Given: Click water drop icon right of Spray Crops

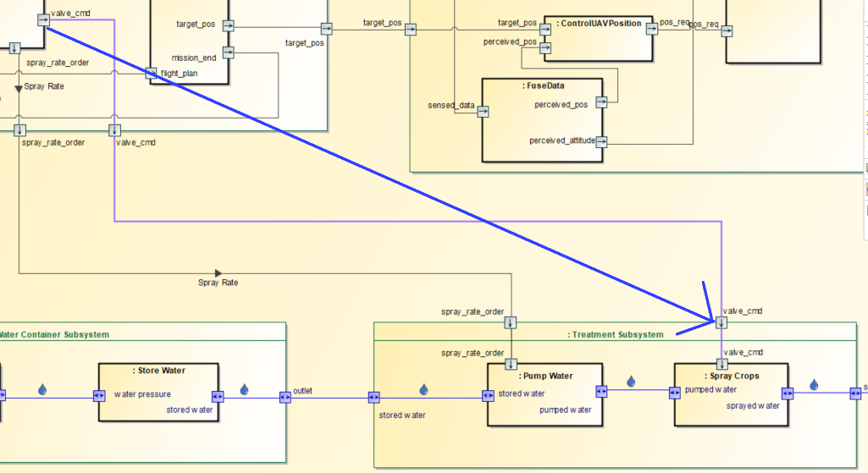Looking at the screenshot, I should pyautogui.click(x=814, y=384).
